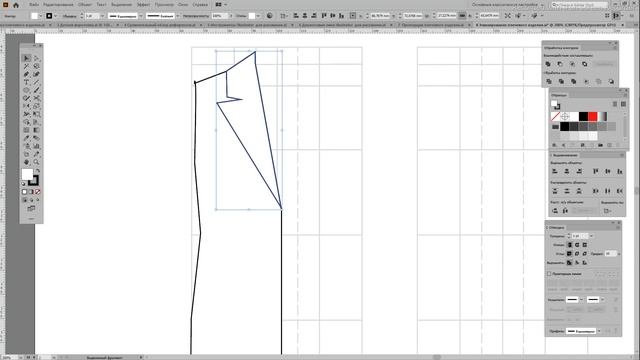Open variable width profile dropdown in control bar
Screen dimensions: 640x360
[x=141, y=16]
